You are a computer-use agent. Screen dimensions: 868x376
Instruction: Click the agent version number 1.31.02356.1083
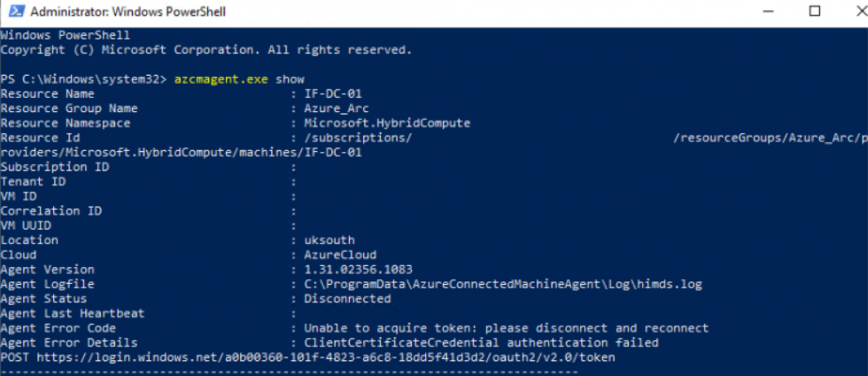point(358,270)
